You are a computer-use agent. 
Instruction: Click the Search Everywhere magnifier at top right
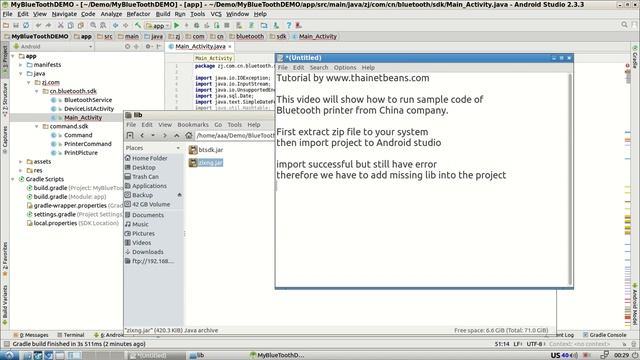point(624,25)
